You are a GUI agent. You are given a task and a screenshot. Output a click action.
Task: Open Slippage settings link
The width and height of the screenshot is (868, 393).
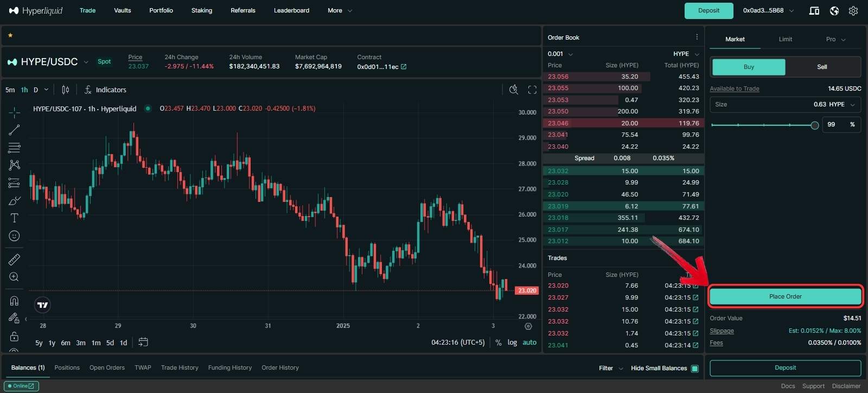pos(722,331)
